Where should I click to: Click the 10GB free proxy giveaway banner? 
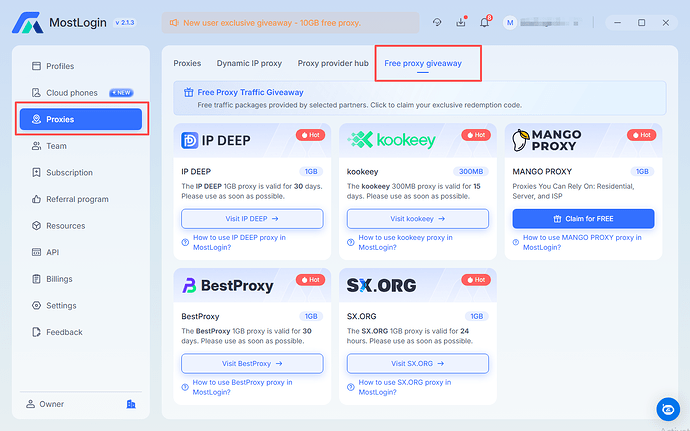290,22
